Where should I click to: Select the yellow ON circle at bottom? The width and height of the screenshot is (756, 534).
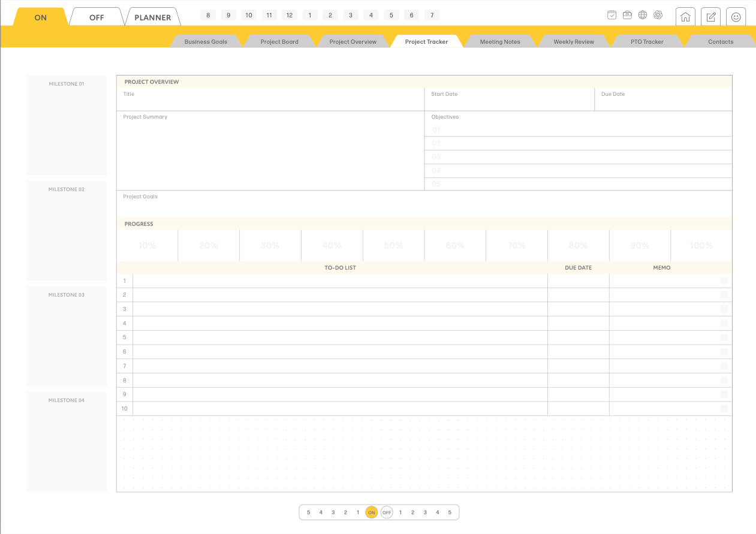click(372, 512)
